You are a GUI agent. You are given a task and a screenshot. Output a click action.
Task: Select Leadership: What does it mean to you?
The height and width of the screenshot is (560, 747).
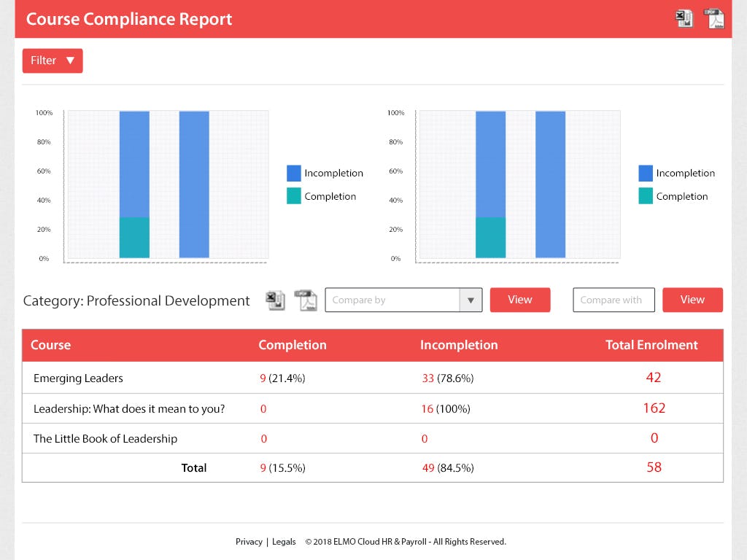click(x=129, y=408)
